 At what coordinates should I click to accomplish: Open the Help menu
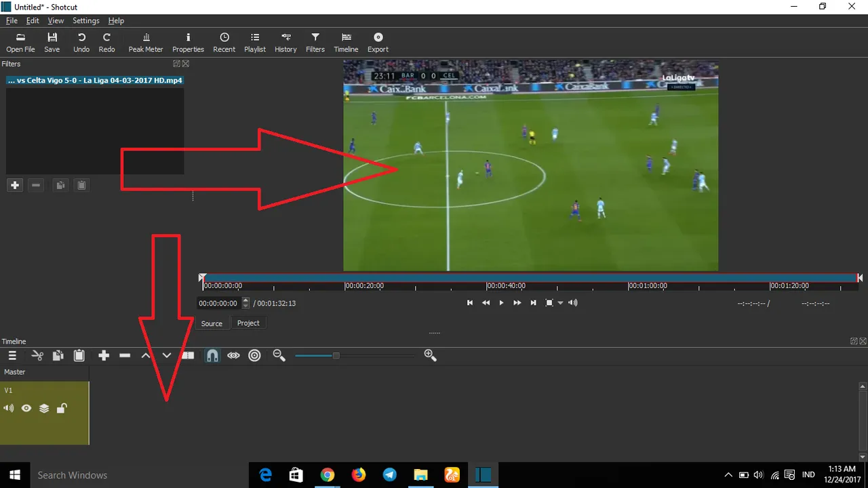pyautogui.click(x=116, y=21)
